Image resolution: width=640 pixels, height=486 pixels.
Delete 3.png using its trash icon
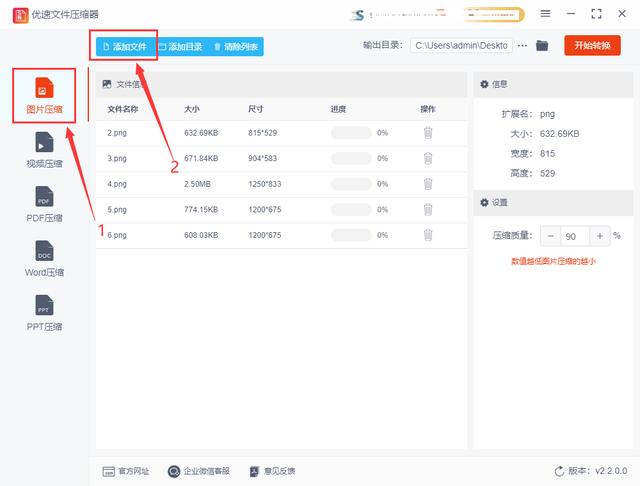(x=428, y=158)
